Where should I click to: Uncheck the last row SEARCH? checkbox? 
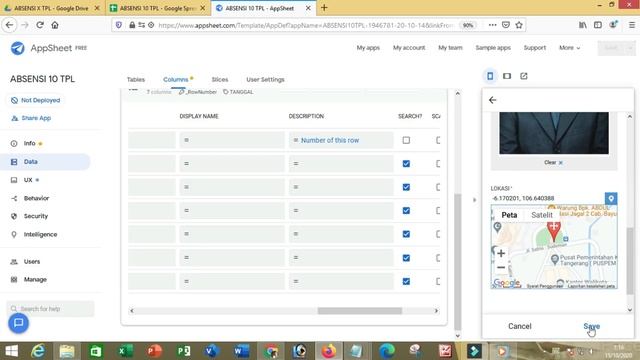[x=406, y=282]
